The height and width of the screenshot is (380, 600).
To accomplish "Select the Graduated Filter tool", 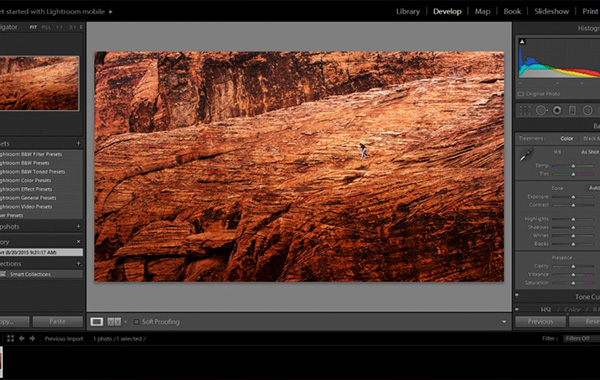I will tap(572, 111).
